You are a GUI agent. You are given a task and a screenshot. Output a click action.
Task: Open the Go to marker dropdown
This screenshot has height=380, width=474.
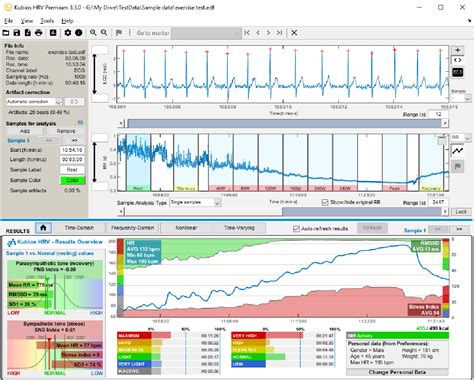[x=206, y=33]
